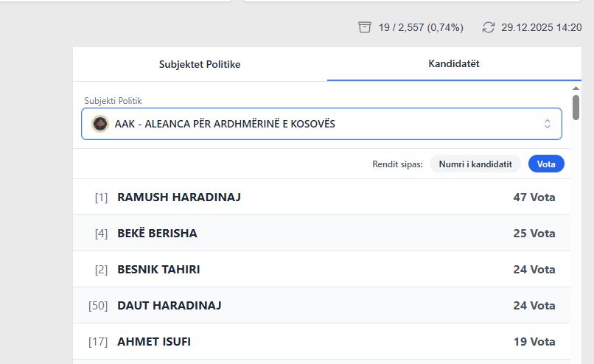Image resolution: width=594 pixels, height=364 pixels.
Task: Click candidate name Besnik Tahiri
Action: click(158, 270)
